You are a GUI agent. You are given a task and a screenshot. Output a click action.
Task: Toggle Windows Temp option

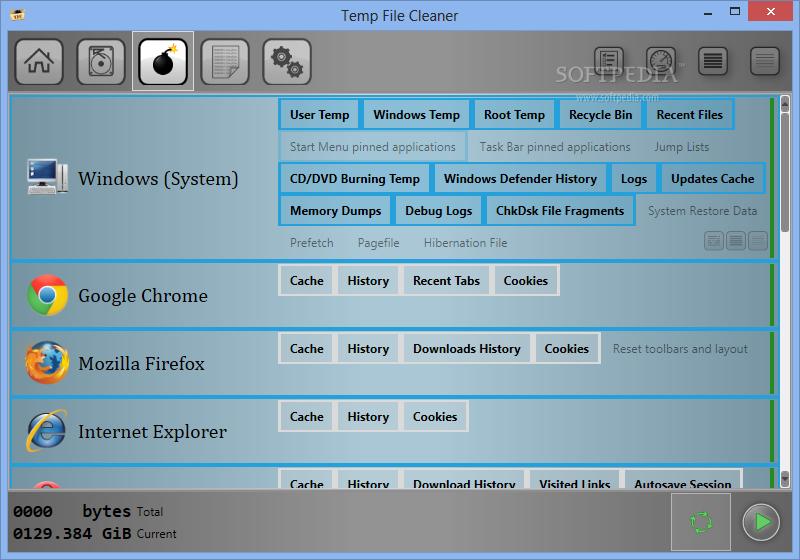416,115
